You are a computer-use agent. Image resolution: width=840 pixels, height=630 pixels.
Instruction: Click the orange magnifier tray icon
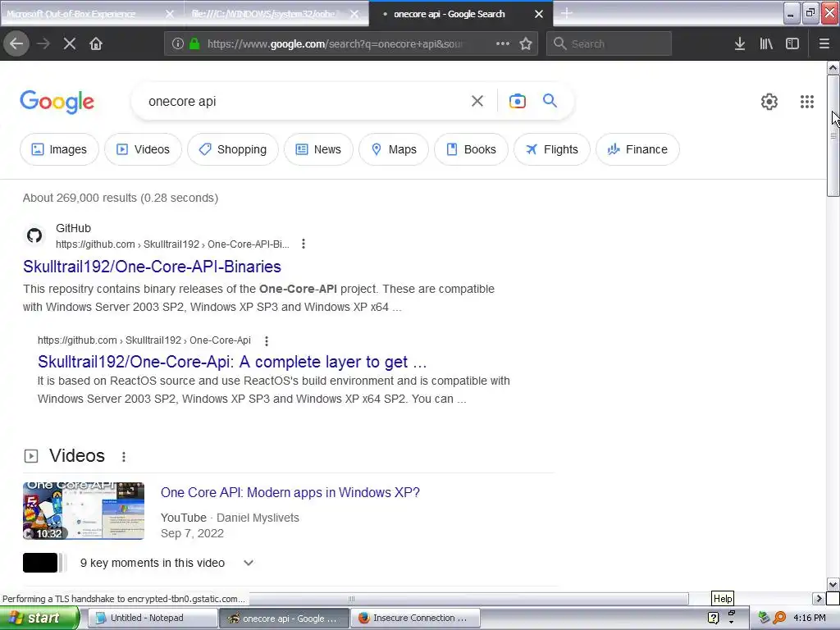pyautogui.click(x=779, y=619)
